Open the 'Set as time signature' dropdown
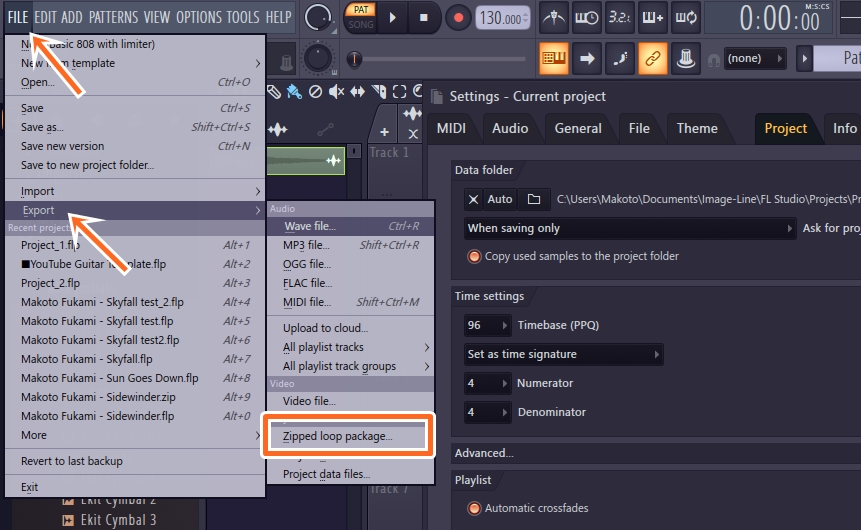Image resolution: width=861 pixels, height=530 pixels. pos(563,354)
